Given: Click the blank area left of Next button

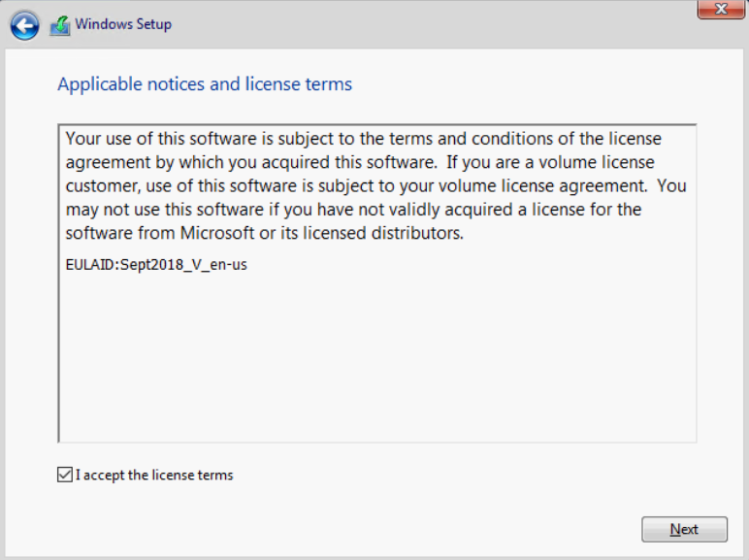Looking at the screenshot, I should (388, 529).
